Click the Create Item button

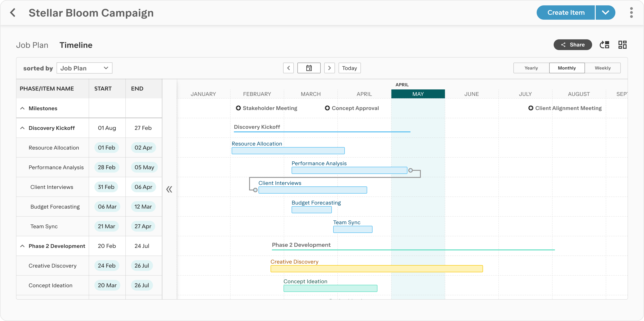coord(566,13)
